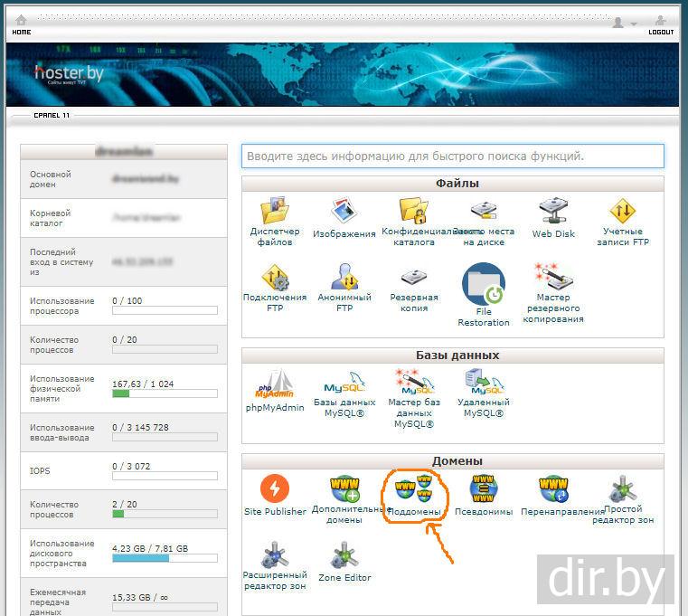Select the CPANEL 11 label
688x616 pixels.
52,115
